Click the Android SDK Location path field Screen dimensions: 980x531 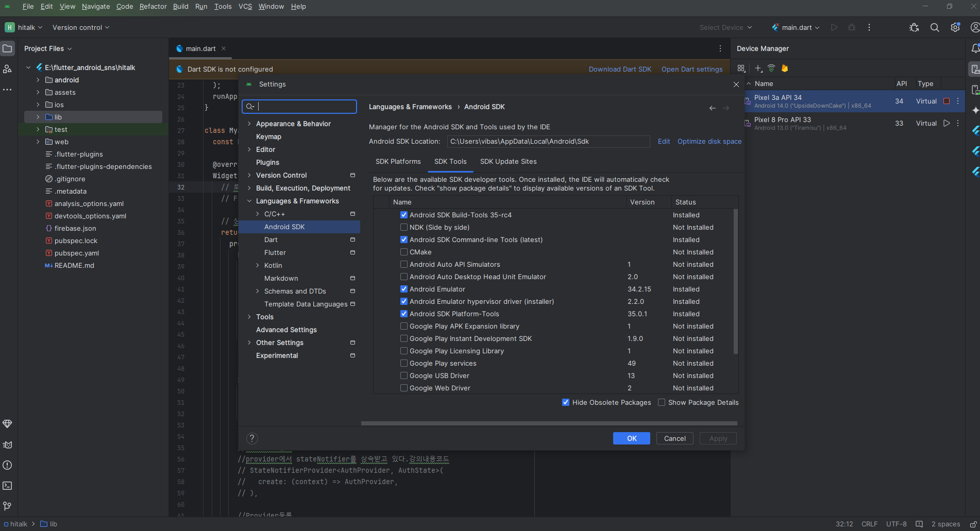pos(548,141)
